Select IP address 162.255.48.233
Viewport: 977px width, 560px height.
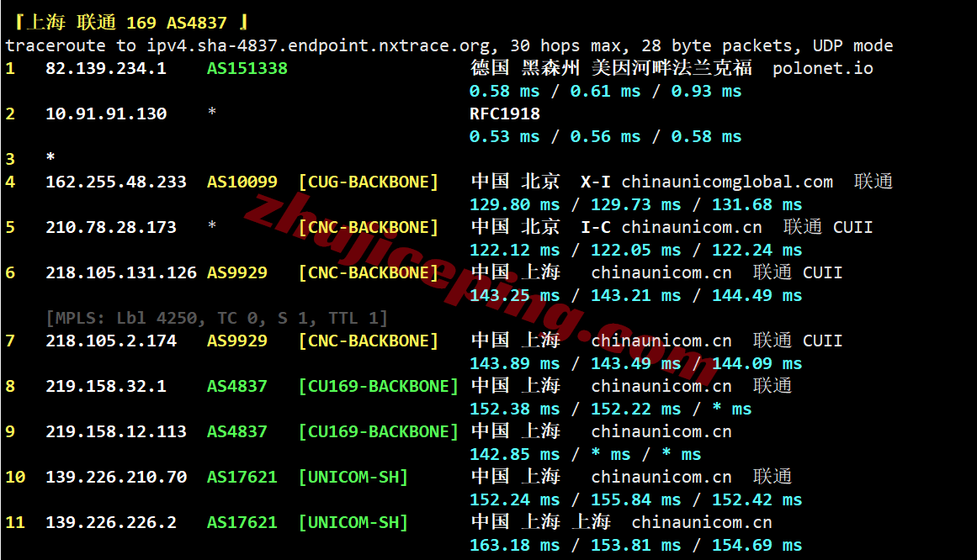116,182
